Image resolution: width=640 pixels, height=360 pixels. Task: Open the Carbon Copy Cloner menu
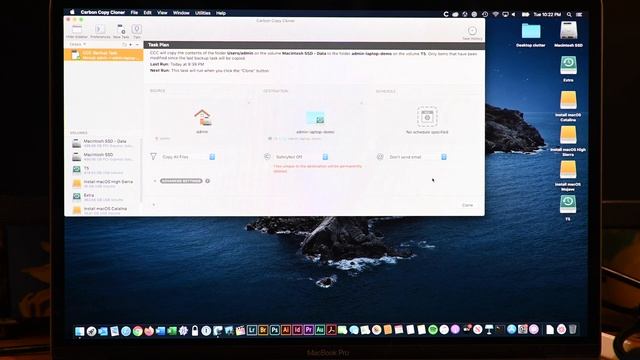102,13
